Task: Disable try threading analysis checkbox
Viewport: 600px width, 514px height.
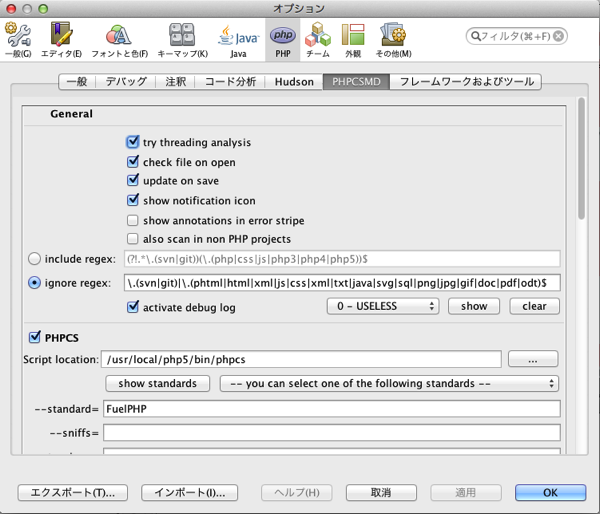Action: [132, 142]
